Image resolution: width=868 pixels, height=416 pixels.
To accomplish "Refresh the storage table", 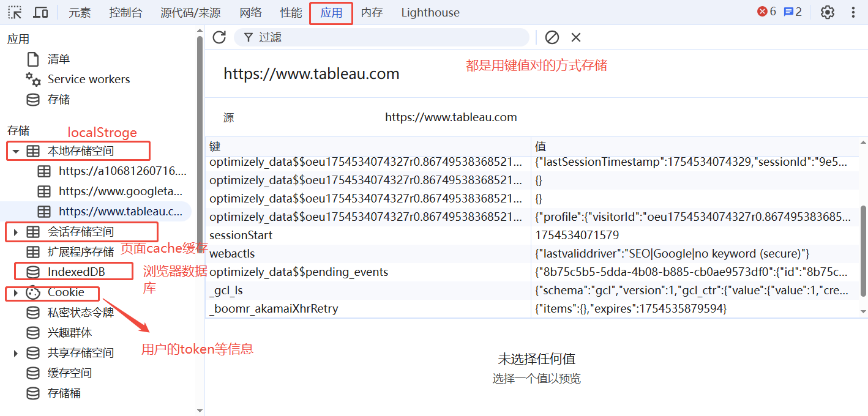I will (219, 37).
